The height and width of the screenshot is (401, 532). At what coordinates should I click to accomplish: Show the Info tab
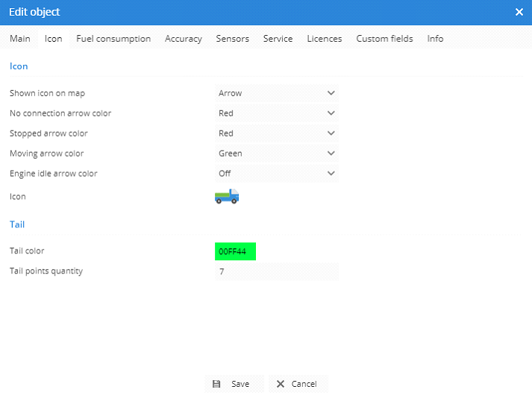pyautogui.click(x=435, y=39)
